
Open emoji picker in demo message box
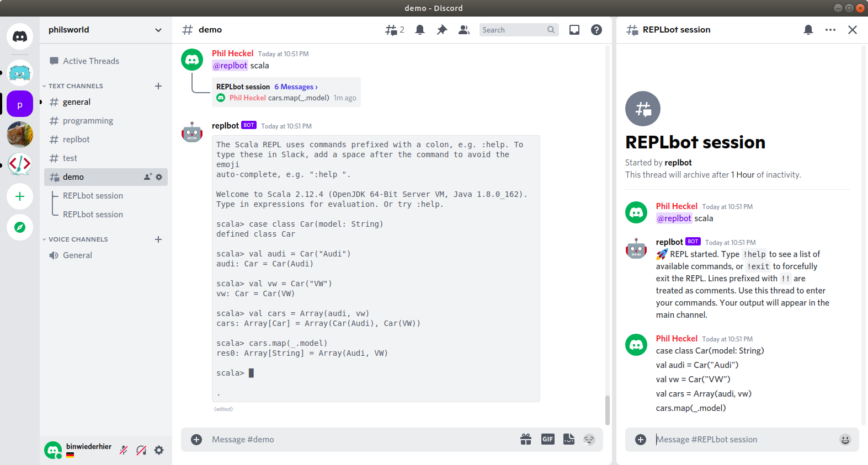[589, 440]
